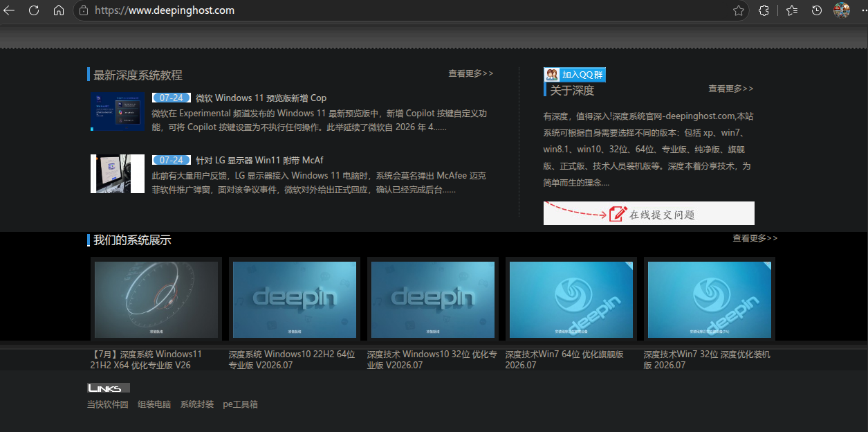This screenshot has width=868, height=432.
Task: View site information via the lock icon
Action: (84, 10)
